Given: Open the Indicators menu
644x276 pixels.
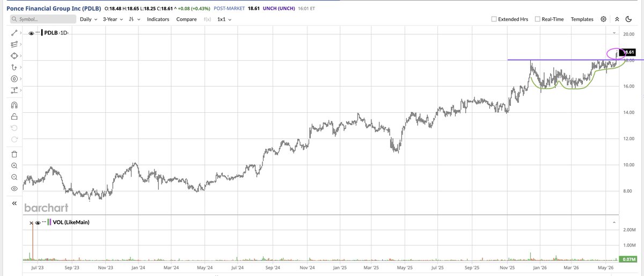Looking at the screenshot, I should click(158, 19).
